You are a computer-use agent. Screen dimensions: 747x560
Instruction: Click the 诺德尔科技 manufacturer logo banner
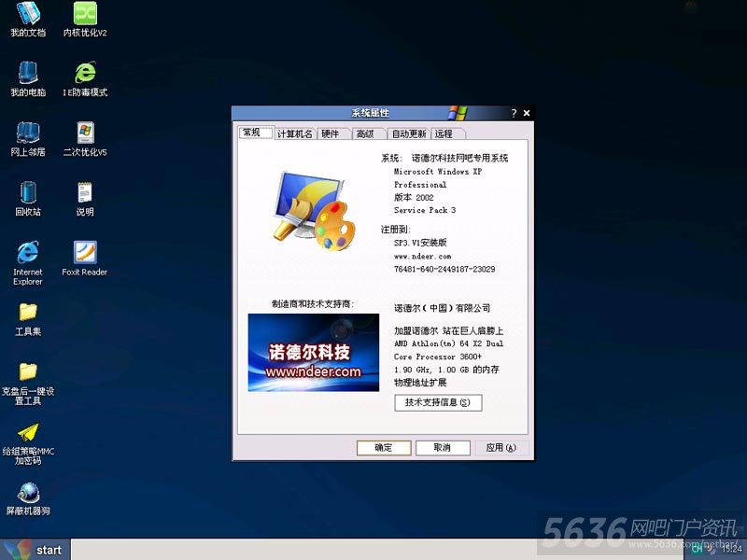(314, 353)
